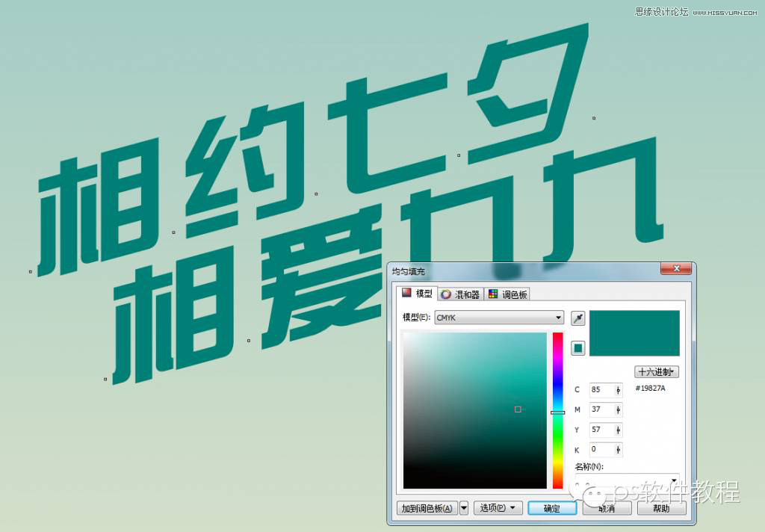Image resolution: width=765 pixels, height=532 pixels.
Task: Expand the 加到调色板 dropdown arrow
Action: tap(464, 508)
